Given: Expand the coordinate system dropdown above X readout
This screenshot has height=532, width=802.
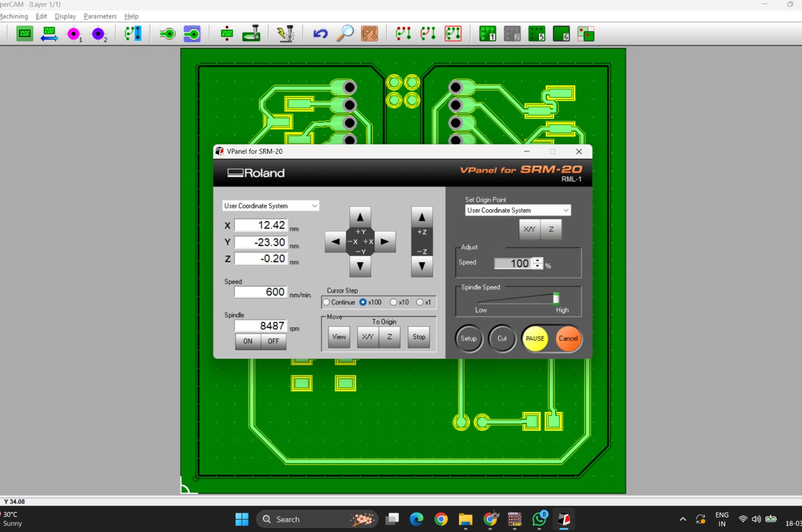Looking at the screenshot, I should coord(271,206).
